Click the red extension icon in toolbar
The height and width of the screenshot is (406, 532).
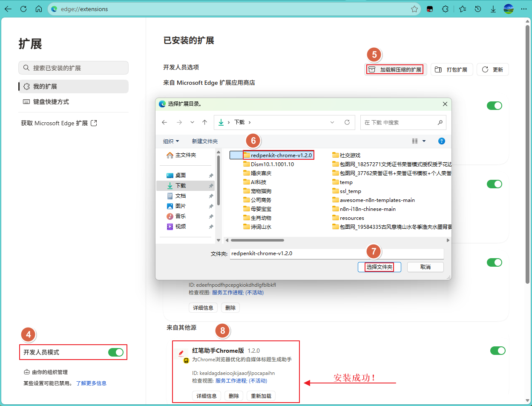pyautogui.click(x=430, y=9)
